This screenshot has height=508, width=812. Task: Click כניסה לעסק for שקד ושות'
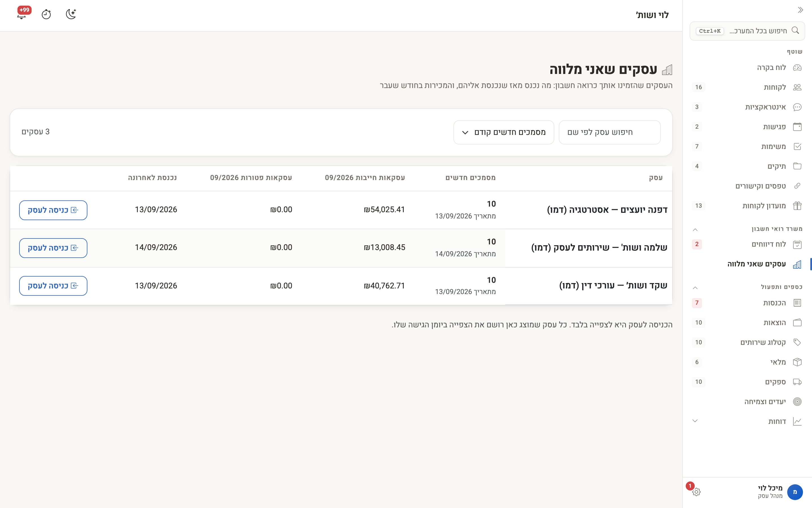click(x=53, y=286)
